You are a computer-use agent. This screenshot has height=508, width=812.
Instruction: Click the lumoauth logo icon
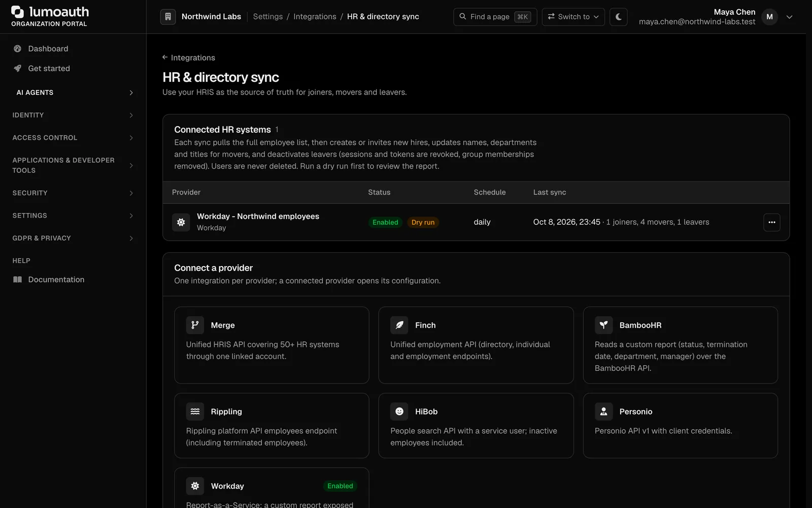(x=18, y=12)
